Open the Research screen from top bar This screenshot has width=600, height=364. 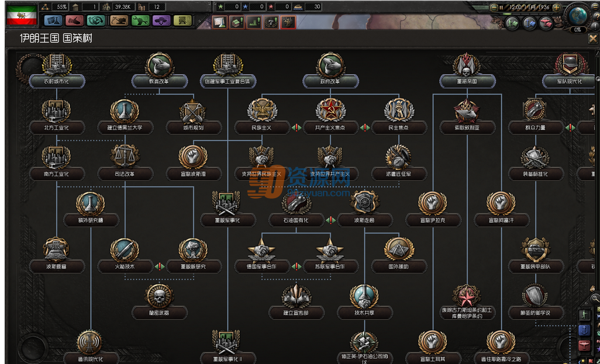53,20
